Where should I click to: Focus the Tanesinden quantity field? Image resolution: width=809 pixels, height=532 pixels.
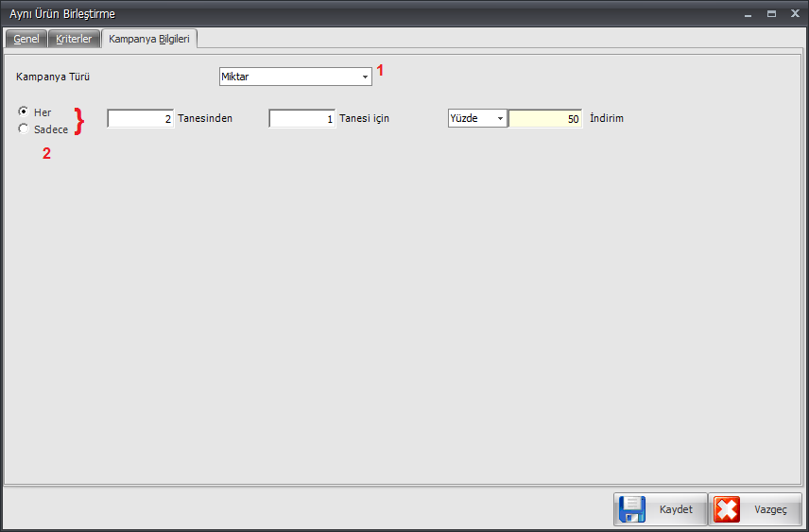pyautogui.click(x=140, y=119)
